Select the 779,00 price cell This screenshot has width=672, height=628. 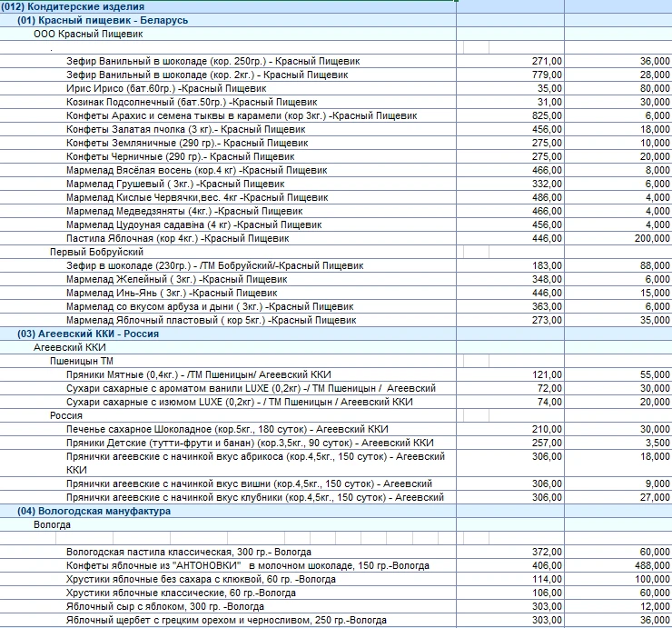point(547,75)
